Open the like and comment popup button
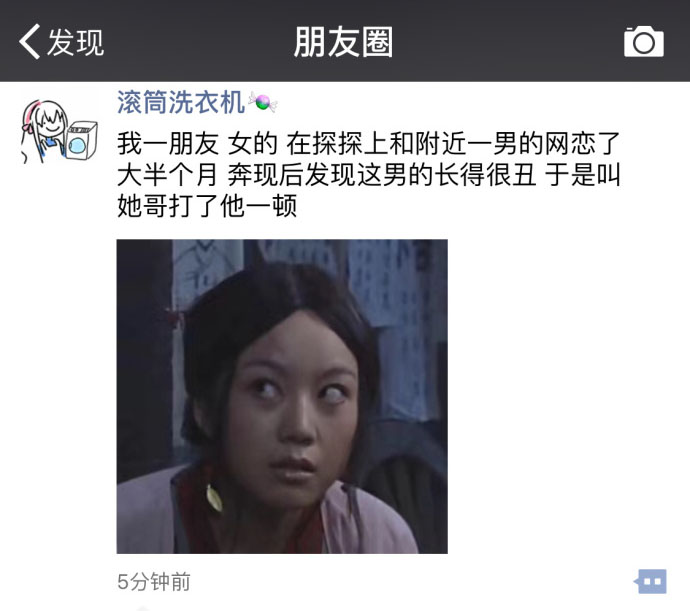Image resolution: width=690 pixels, height=611 pixels. (650, 581)
